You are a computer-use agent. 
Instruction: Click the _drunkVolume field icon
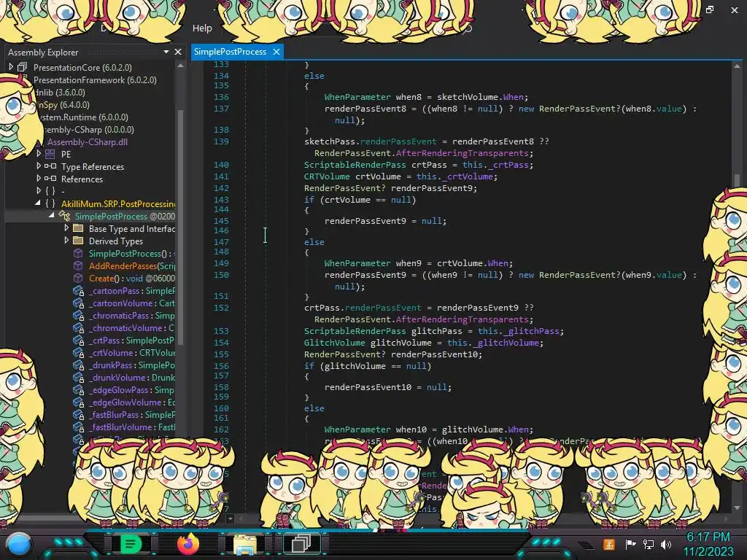pos(79,377)
